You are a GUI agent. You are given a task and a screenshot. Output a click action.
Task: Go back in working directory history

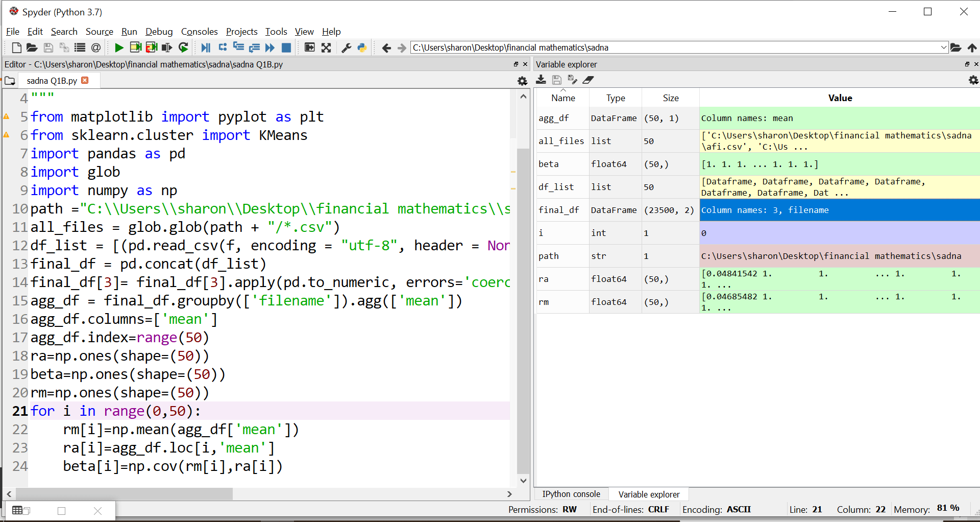[386, 48]
